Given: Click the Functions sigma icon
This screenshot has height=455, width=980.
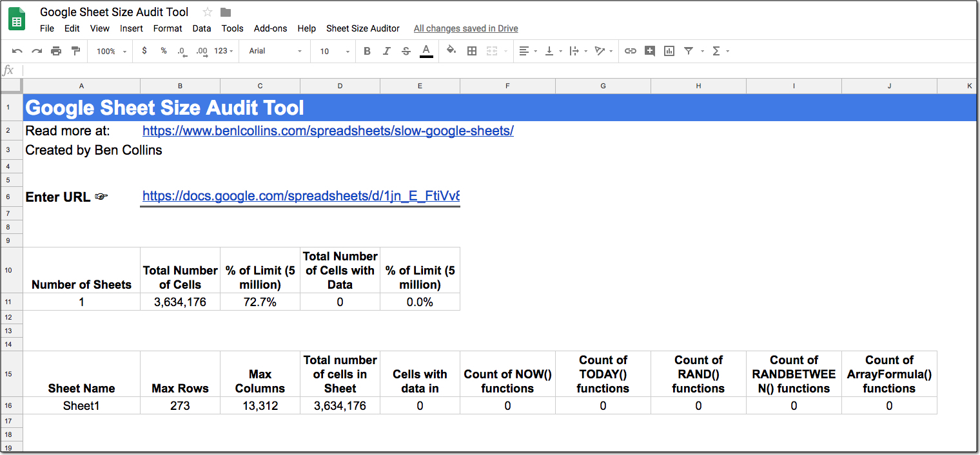Looking at the screenshot, I should point(716,51).
